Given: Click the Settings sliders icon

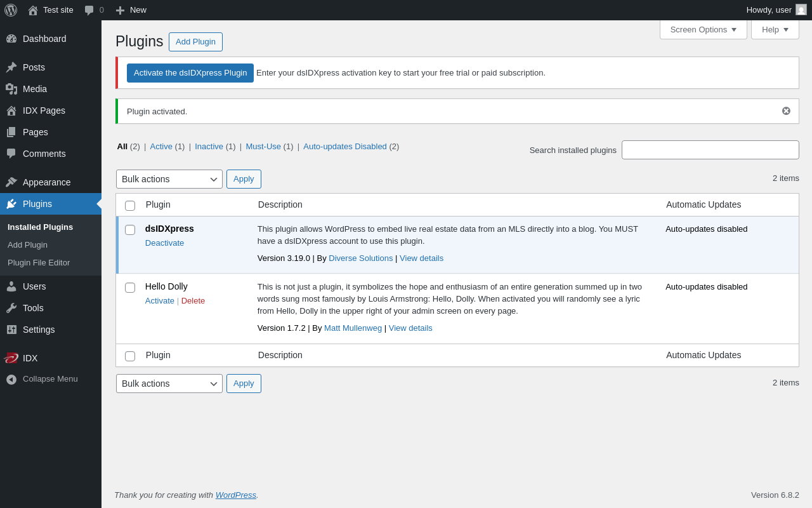Looking at the screenshot, I should click(11, 330).
